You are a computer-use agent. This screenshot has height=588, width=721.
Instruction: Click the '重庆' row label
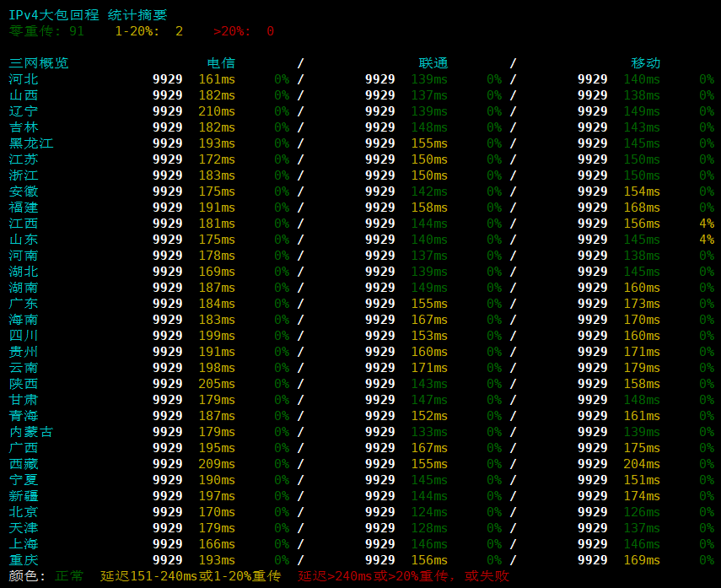tap(24, 560)
